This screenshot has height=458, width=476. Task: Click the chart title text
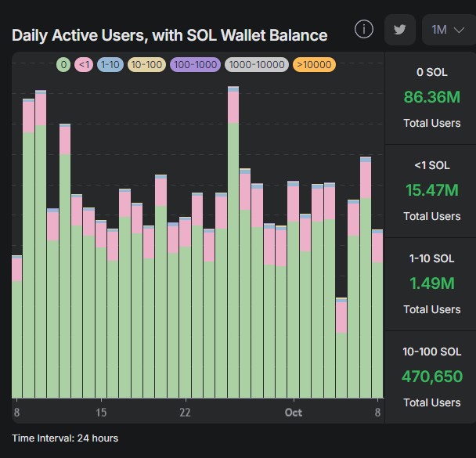point(169,35)
